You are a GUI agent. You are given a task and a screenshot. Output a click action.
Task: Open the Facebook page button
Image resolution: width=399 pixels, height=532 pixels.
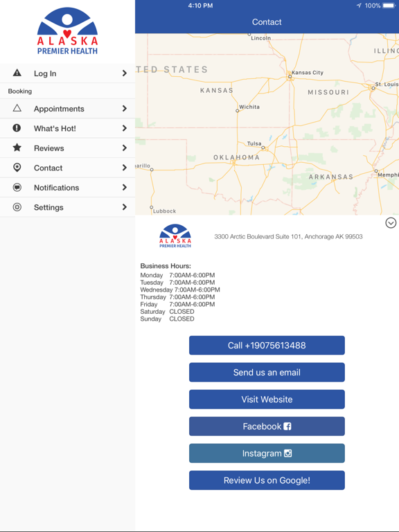tap(267, 426)
